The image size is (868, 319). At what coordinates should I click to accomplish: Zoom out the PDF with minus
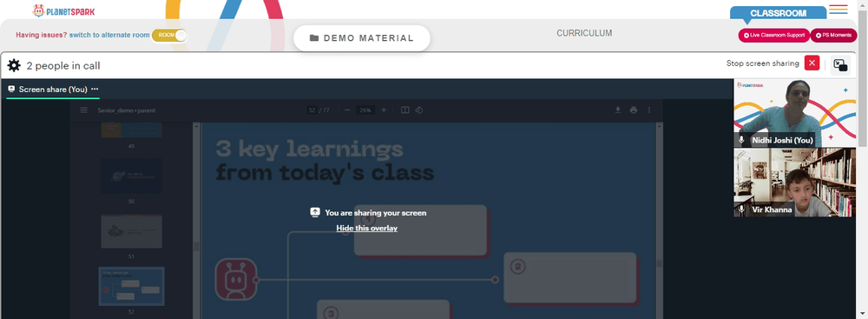point(347,110)
